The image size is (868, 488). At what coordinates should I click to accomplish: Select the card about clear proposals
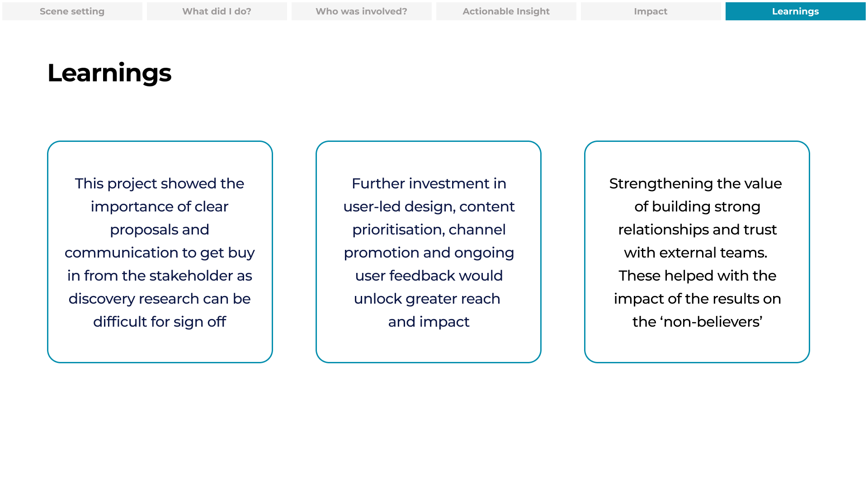pyautogui.click(x=160, y=252)
